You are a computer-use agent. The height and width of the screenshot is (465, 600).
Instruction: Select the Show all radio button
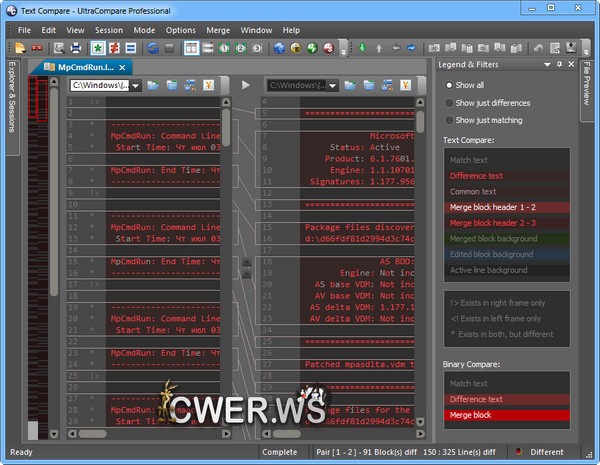(449, 86)
